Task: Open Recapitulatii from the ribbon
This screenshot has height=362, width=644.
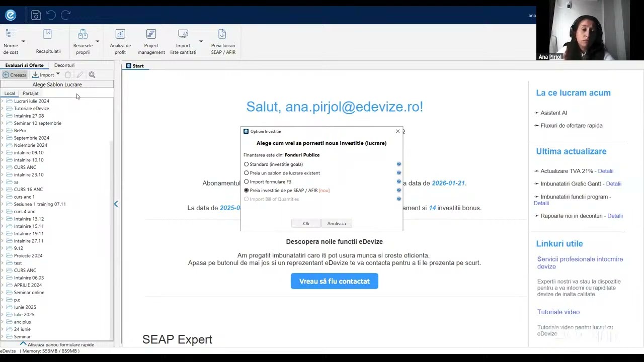Action: point(48,42)
